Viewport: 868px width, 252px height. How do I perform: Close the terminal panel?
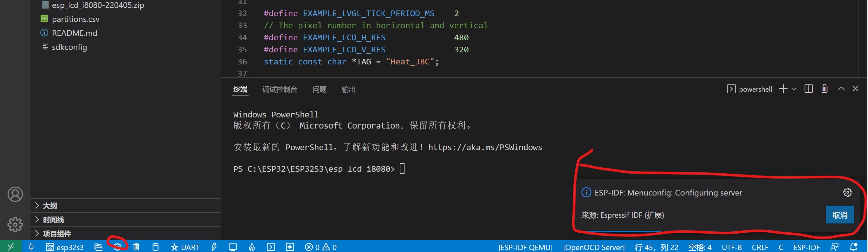point(855,88)
